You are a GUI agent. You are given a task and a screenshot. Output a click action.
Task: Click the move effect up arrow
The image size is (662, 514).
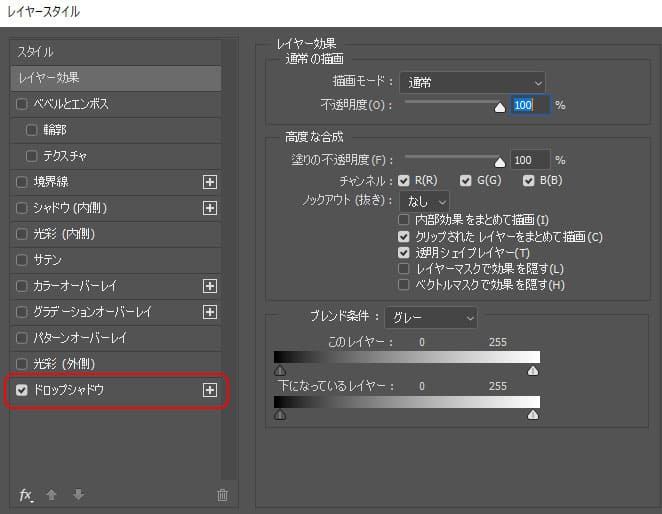(x=52, y=495)
